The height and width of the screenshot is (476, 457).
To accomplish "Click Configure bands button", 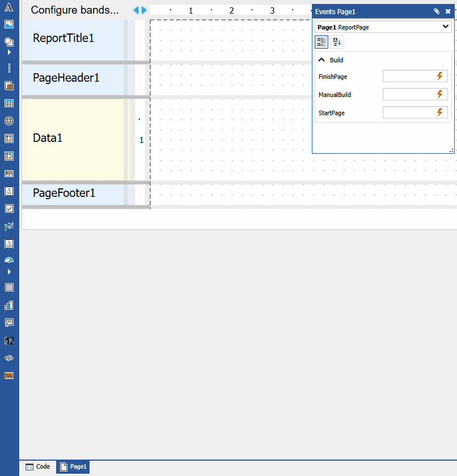I will coord(75,10).
